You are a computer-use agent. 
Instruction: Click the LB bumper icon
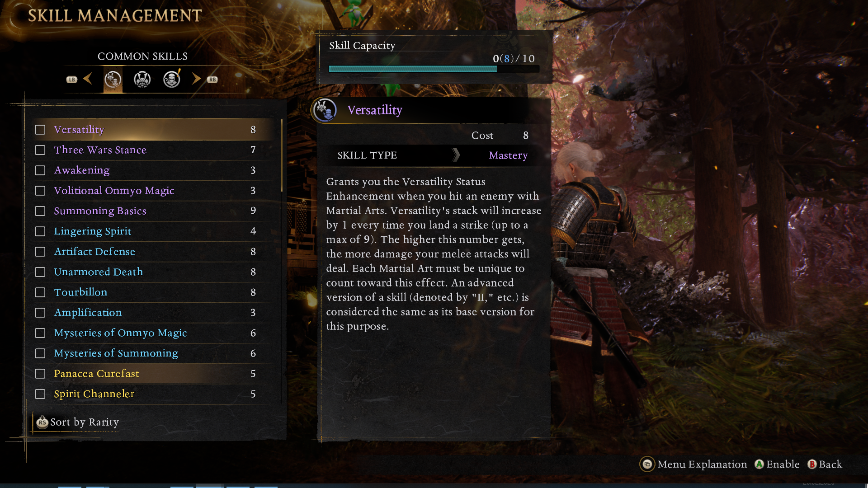72,80
